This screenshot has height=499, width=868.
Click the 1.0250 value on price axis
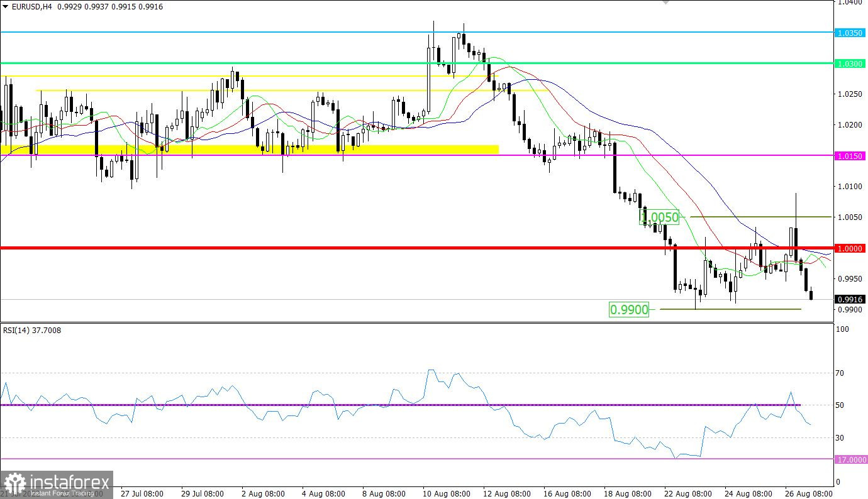point(850,94)
